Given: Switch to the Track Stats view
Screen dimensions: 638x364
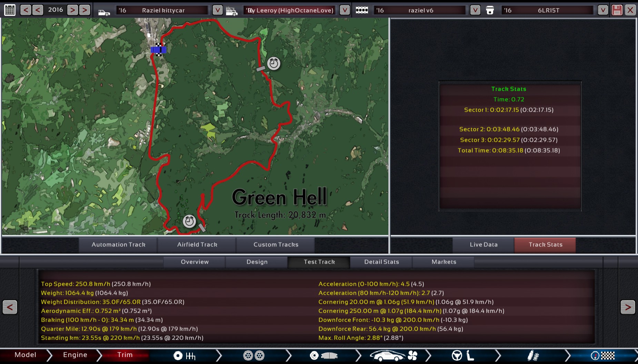Looking at the screenshot, I should coord(545,244).
